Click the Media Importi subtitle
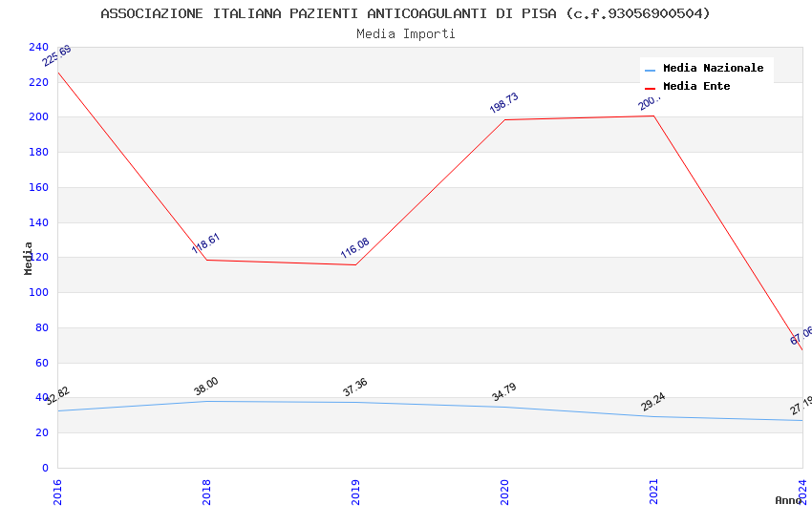812x525 pixels. (405, 33)
